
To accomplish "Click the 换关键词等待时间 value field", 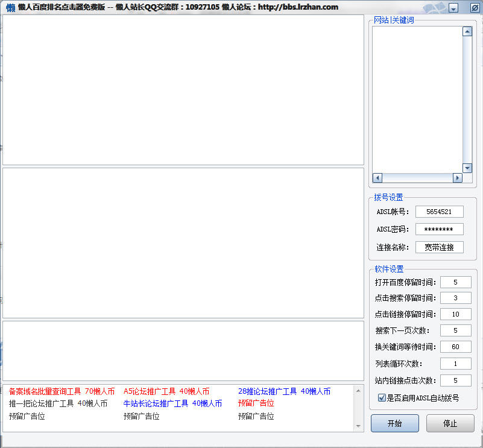I will click(x=455, y=347).
